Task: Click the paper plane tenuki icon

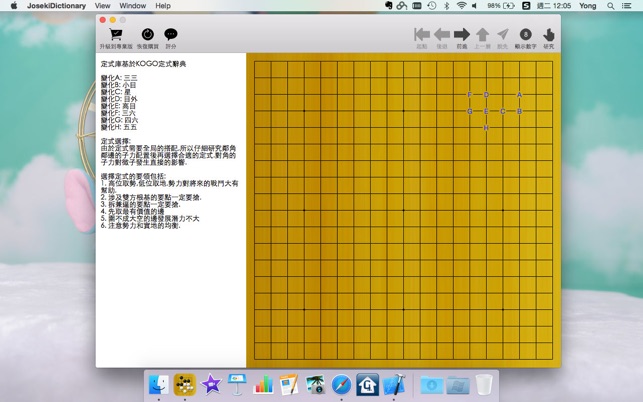Action: [x=503, y=34]
